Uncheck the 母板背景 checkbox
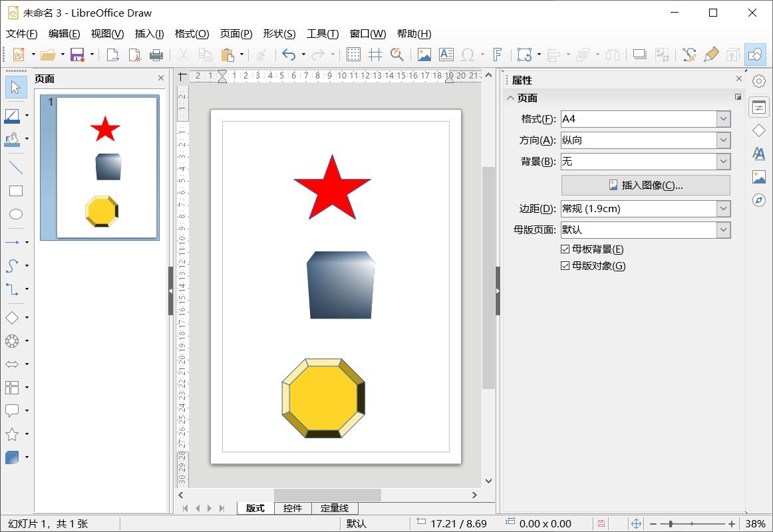Viewport: 773px width, 532px height. [x=565, y=249]
